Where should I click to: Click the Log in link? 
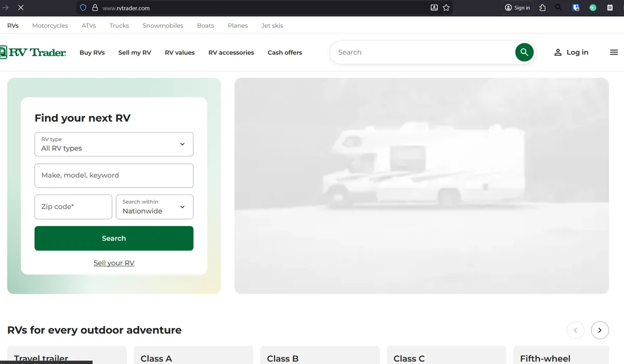[x=571, y=53]
